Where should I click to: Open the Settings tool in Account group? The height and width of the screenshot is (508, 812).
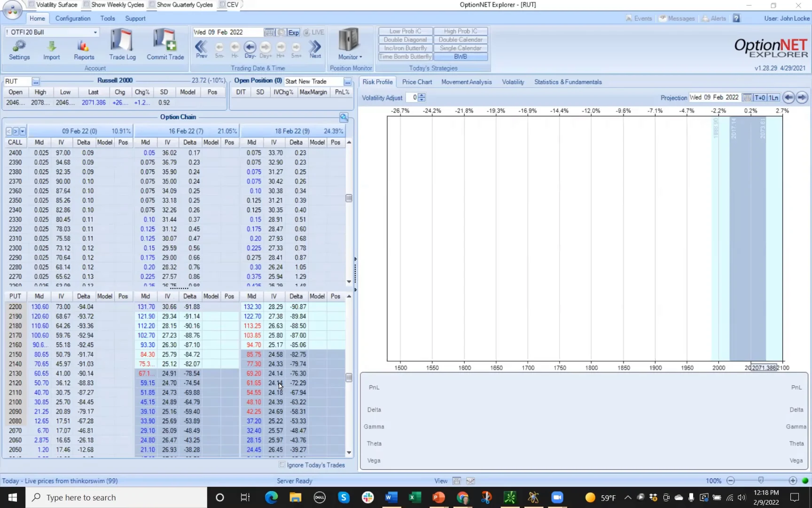[x=19, y=50]
